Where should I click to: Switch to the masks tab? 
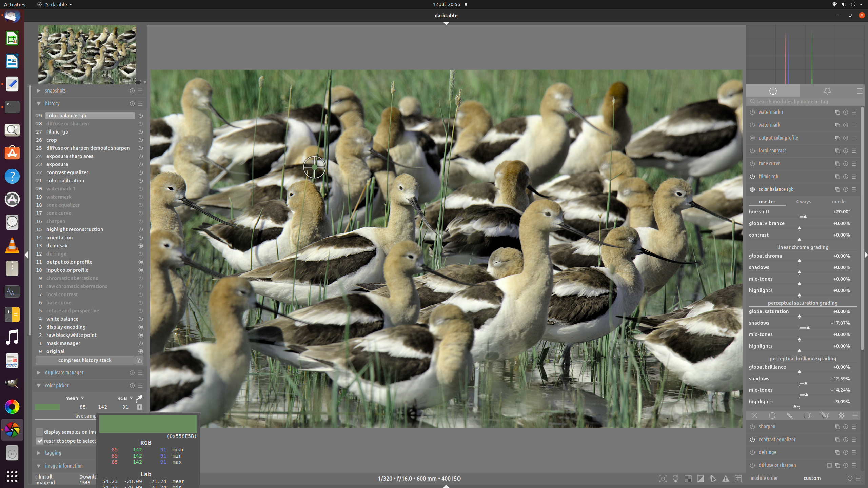(839, 202)
